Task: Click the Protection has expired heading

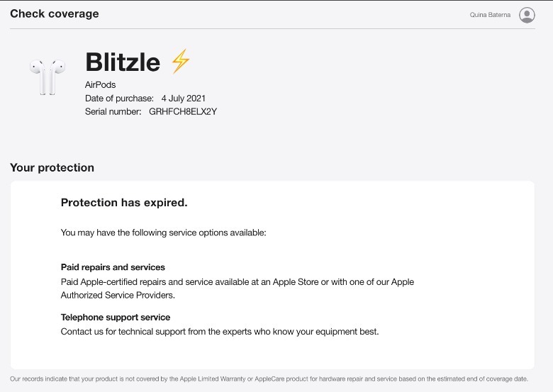Action: tap(124, 203)
